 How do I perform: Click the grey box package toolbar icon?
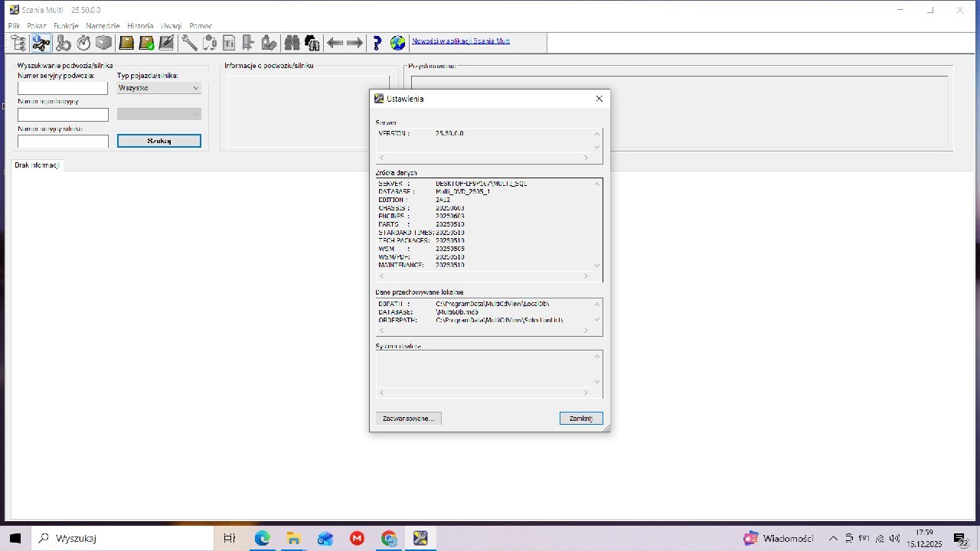click(x=104, y=43)
